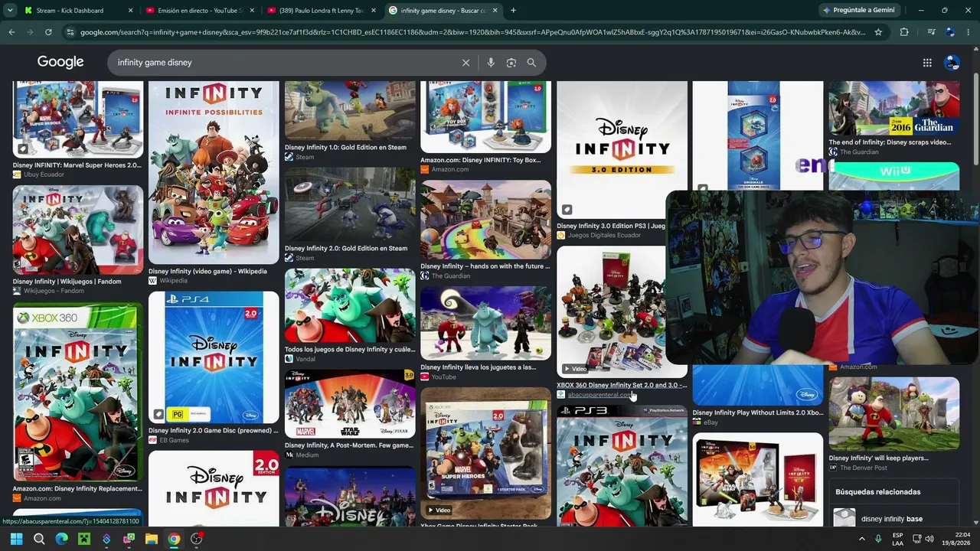The width and height of the screenshot is (980, 551).
Task: Open the Chrome profile avatar in the toolbar
Action: pyautogui.click(x=950, y=32)
